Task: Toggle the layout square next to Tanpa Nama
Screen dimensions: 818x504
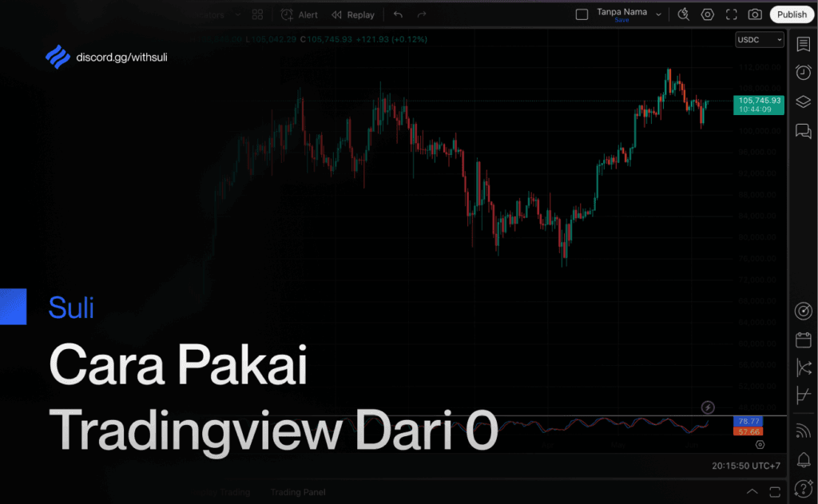Action: pos(582,14)
